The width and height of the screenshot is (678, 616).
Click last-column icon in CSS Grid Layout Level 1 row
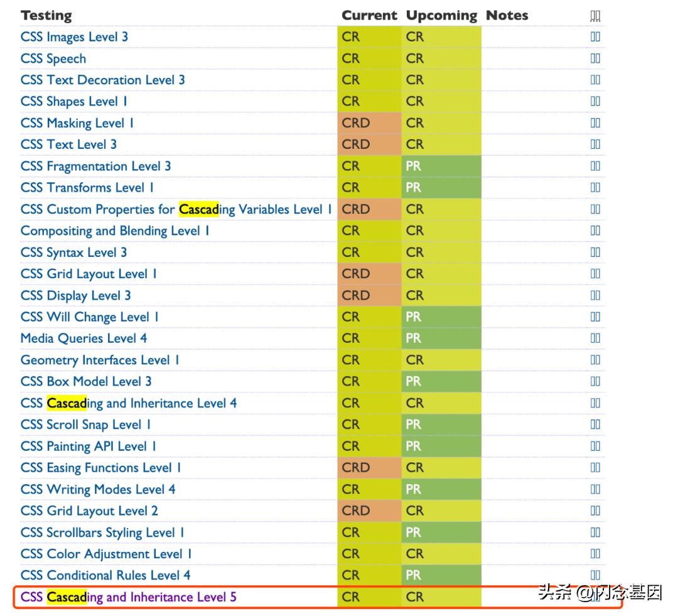pyautogui.click(x=595, y=273)
